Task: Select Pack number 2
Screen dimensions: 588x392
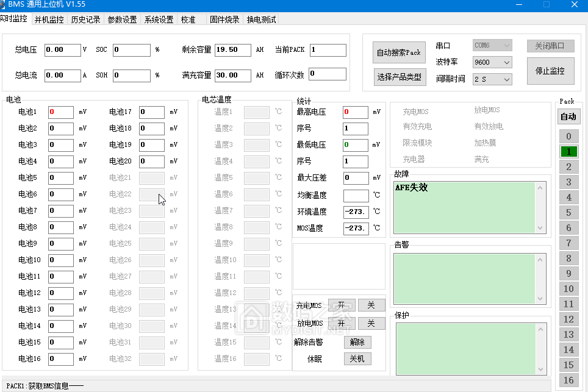Action: pyautogui.click(x=568, y=167)
